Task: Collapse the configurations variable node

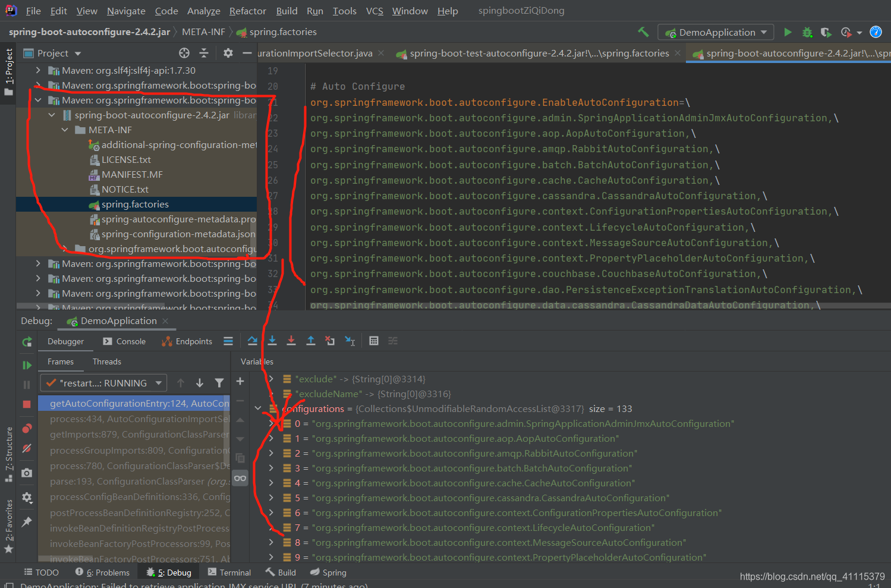Action: pyautogui.click(x=258, y=408)
